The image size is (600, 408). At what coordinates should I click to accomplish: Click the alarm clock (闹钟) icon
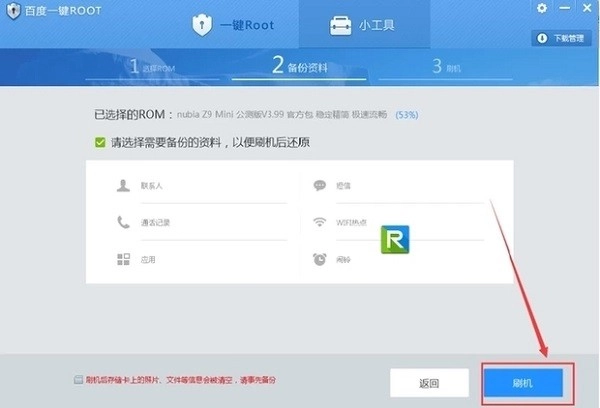(320, 259)
